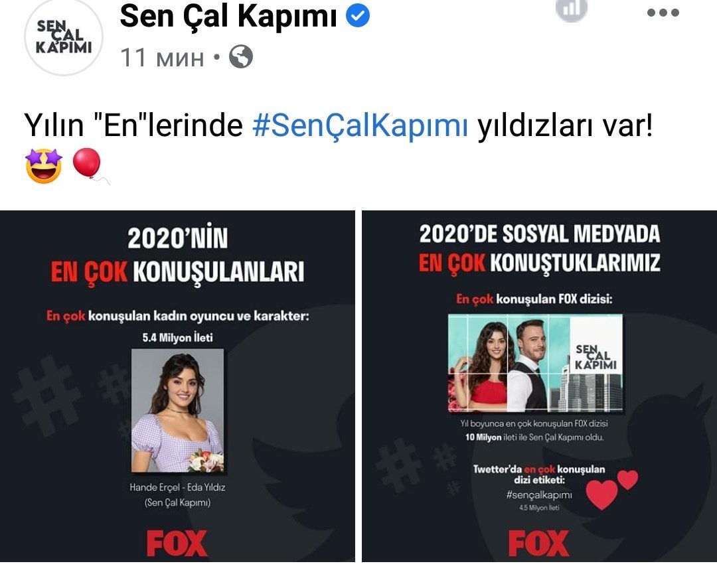Click the FOX logo on left image

177,543
